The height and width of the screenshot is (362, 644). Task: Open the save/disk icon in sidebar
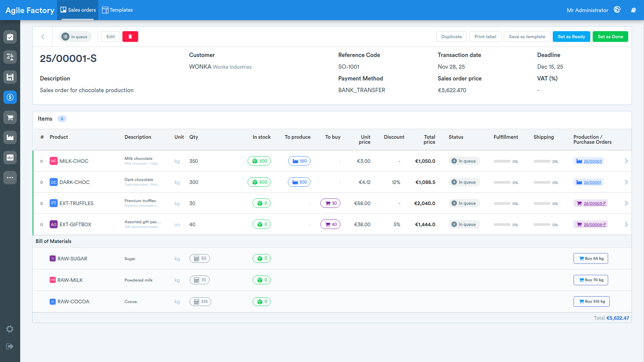click(x=10, y=77)
